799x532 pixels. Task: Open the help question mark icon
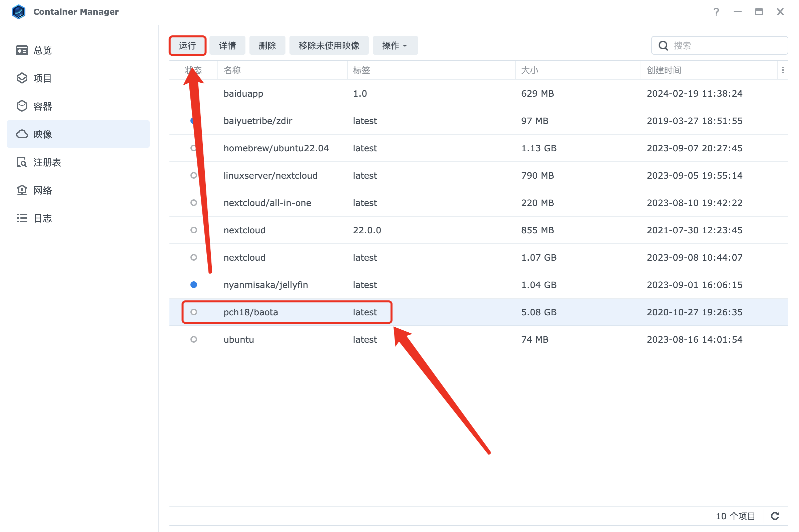(x=716, y=12)
